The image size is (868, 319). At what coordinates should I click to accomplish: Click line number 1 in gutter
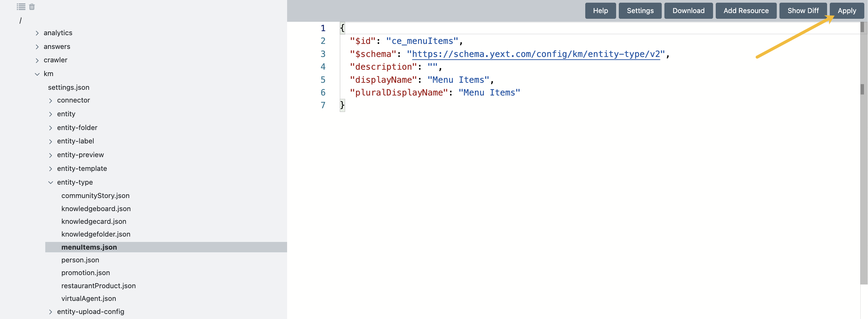pyautogui.click(x=323, y=28)
